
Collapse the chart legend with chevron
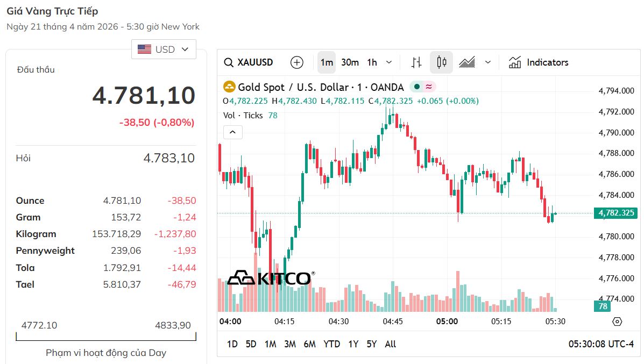pos(232,132)
